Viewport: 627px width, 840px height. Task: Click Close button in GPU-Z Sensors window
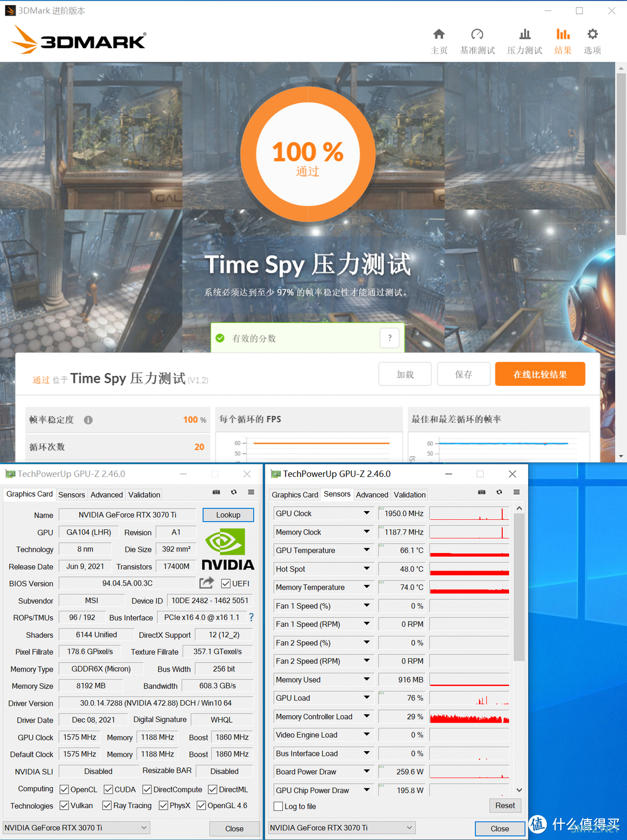(x=500, y=828)
